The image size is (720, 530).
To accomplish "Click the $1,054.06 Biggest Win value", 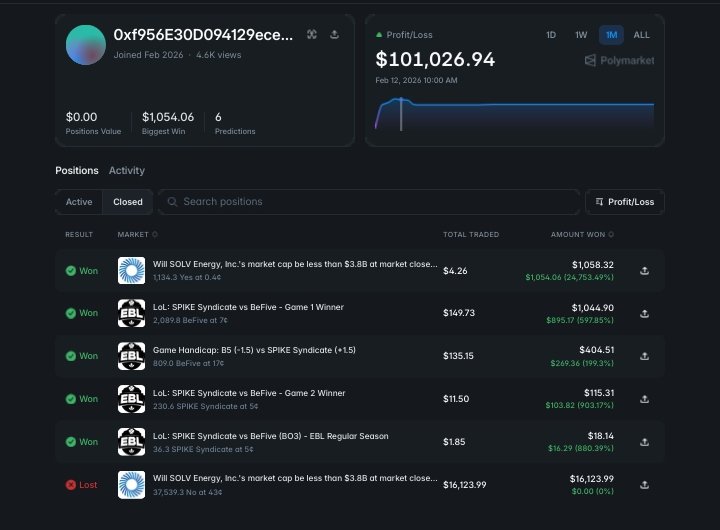I will pyautogui.click(x=168, y=117).
